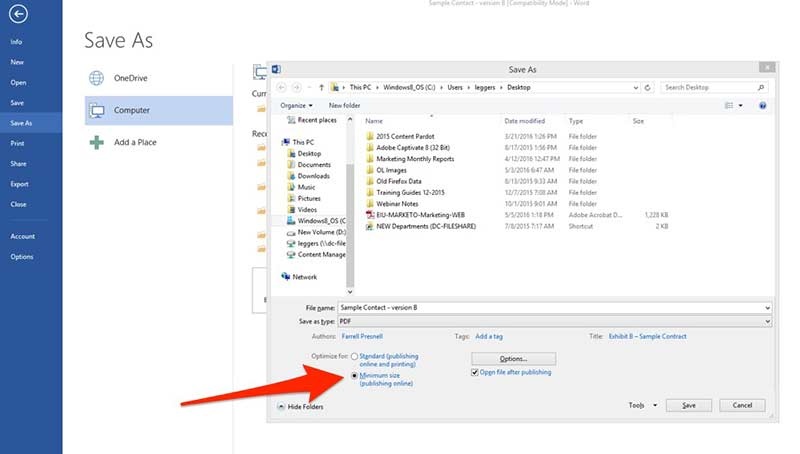This screenshot has height=454, width=800.
Task: Click the up-one-level arrow in the dialog
Action: [x=322, y=87]
